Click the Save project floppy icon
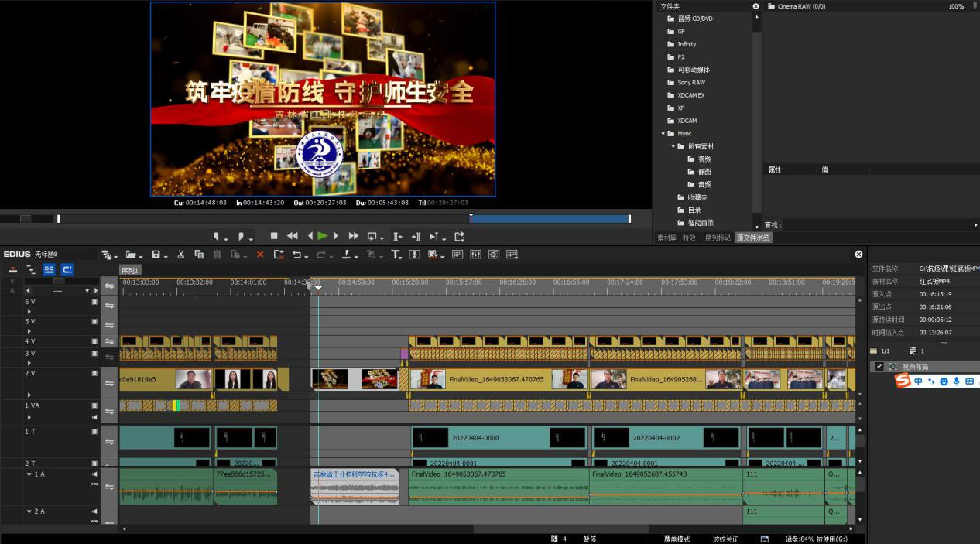Viewport: 980px width, 544px height. (156, 255)
